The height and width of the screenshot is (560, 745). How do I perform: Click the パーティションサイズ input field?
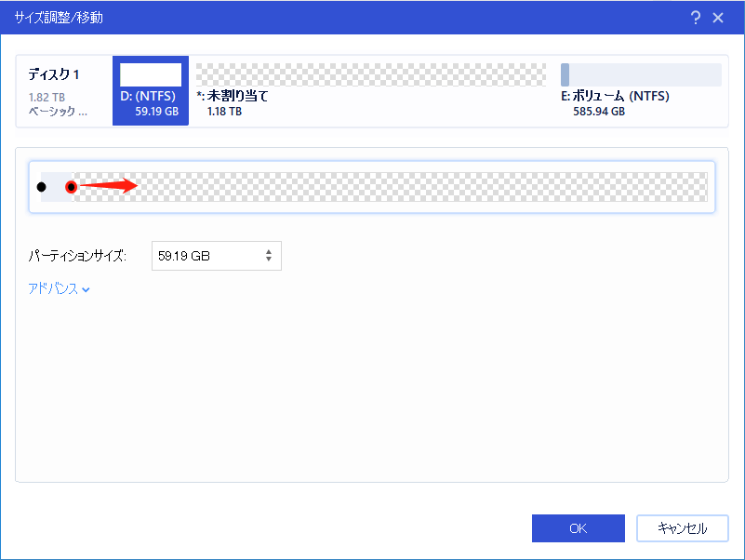[206, 256]
